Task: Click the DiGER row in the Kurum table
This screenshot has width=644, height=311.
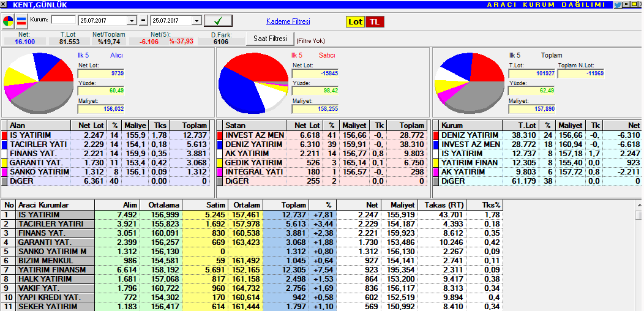Action: tap(536, 181)
